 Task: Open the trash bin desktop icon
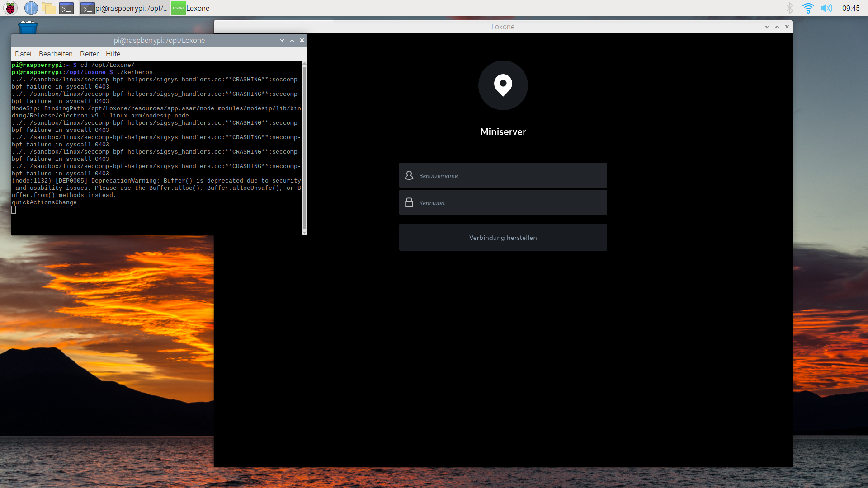28,28
